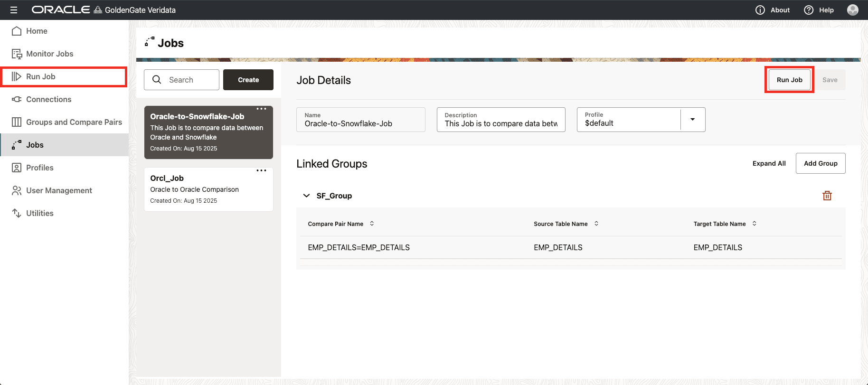Click the Description input field
Image resolution: width=868 pixels, height=385 pixels.
501,120
